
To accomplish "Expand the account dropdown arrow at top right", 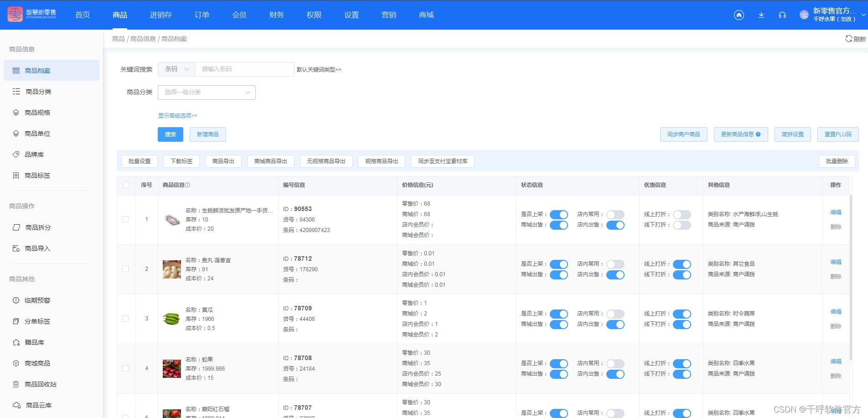I will click(x=863, y=15).
